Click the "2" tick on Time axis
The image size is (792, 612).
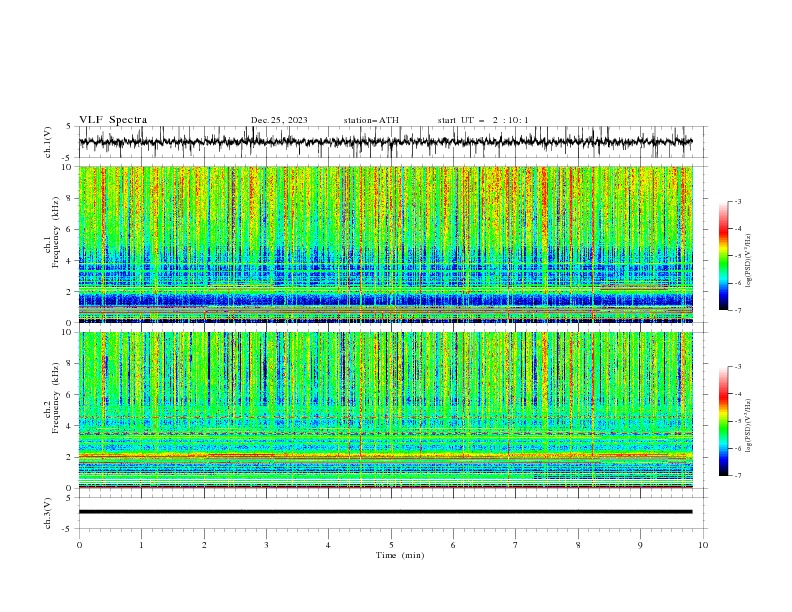click(x=204, y=545)
